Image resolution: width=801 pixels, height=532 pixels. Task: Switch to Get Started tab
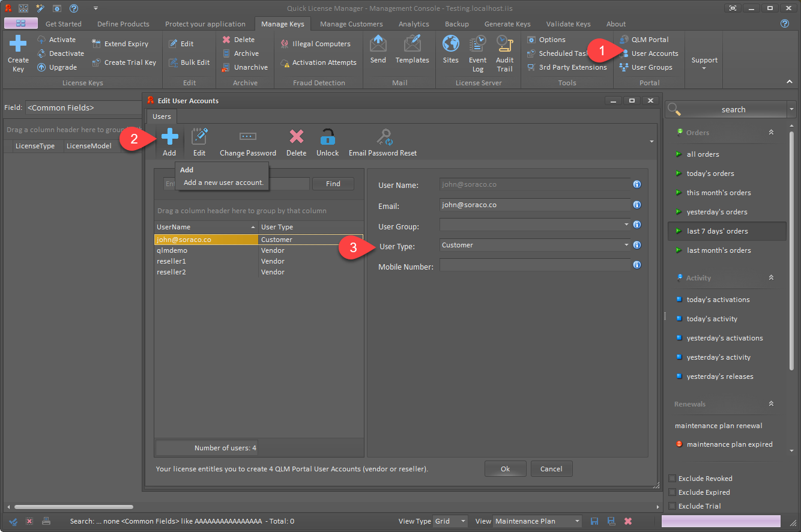(64, 24)
